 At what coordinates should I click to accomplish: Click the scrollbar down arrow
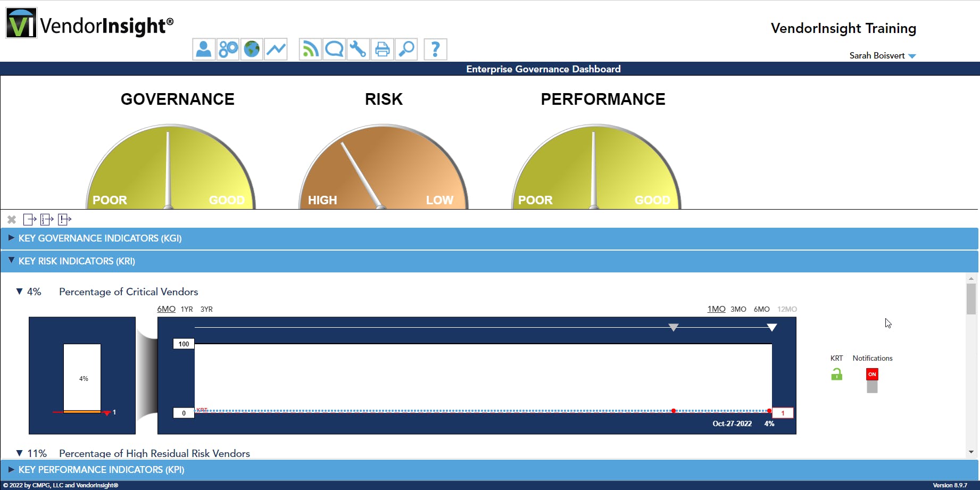(x=971, y=452)
